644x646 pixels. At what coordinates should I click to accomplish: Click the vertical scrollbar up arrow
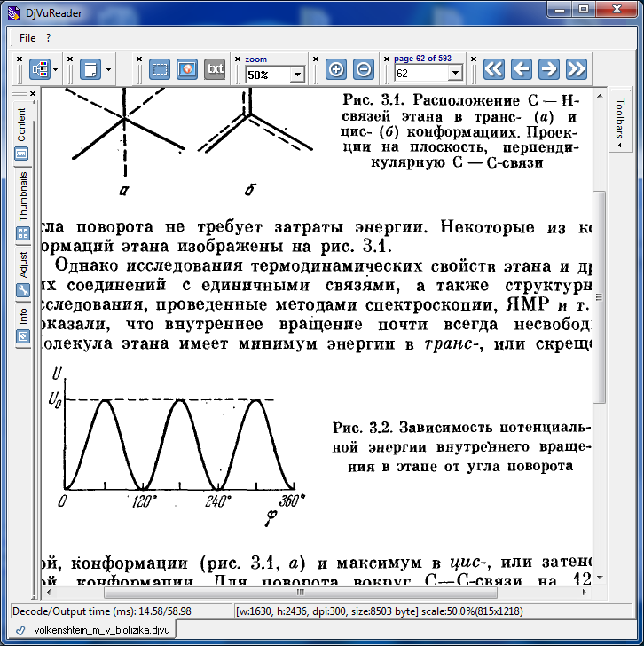[x=600, y=96]
